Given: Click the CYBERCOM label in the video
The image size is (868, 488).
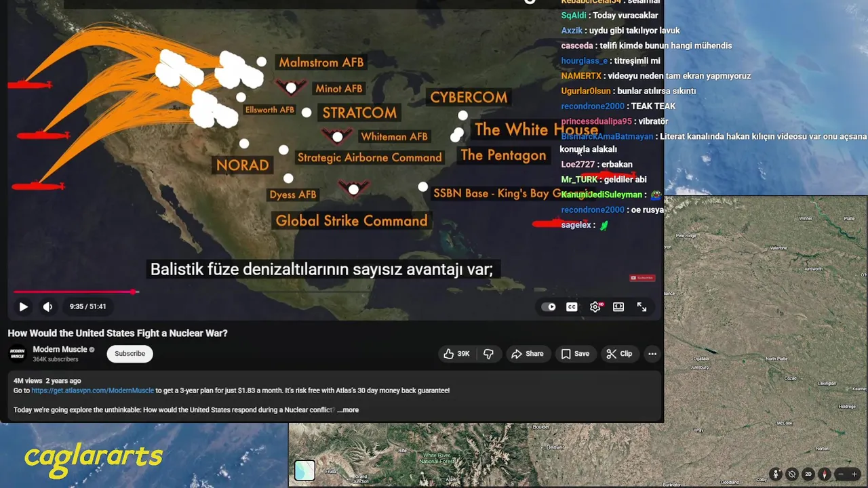Looking at the screenshot, I should pos(469,98).
